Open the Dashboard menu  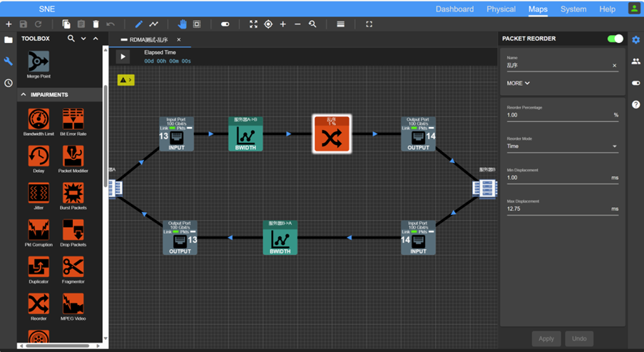pos(455,9)
